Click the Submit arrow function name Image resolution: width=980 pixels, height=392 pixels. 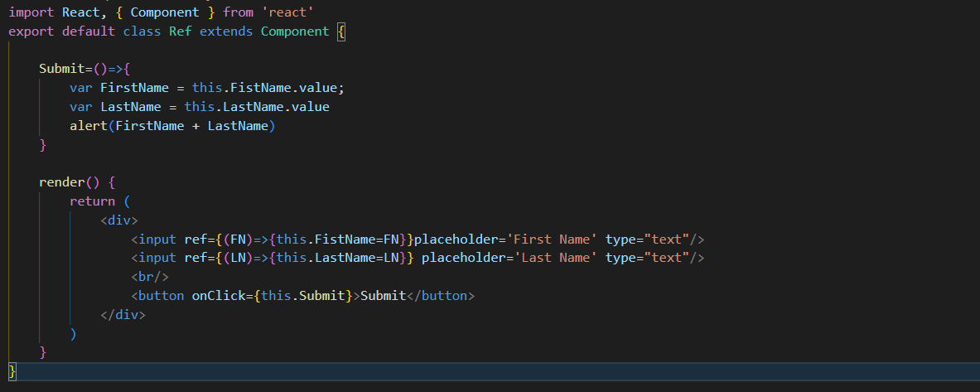62,69
